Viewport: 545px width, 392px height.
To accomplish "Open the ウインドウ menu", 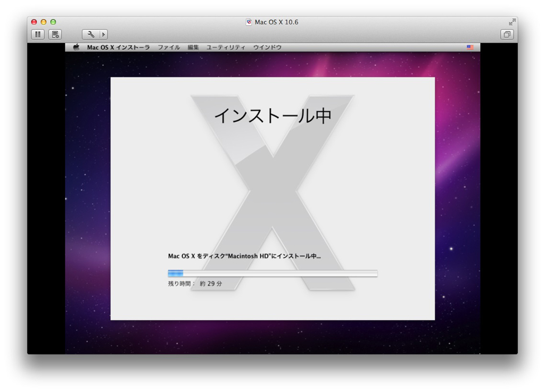I will (x=267, y=47).
